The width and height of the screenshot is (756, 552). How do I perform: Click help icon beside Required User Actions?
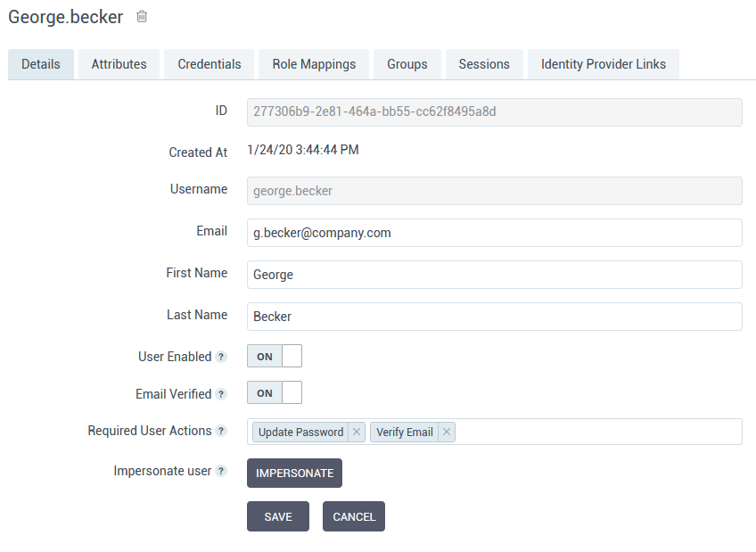tap(222, 431)
